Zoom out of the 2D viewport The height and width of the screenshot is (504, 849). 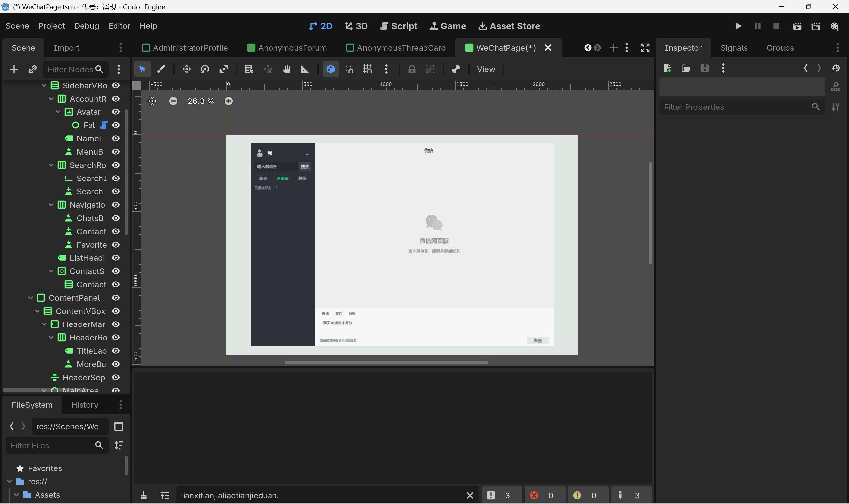(173, 101)
